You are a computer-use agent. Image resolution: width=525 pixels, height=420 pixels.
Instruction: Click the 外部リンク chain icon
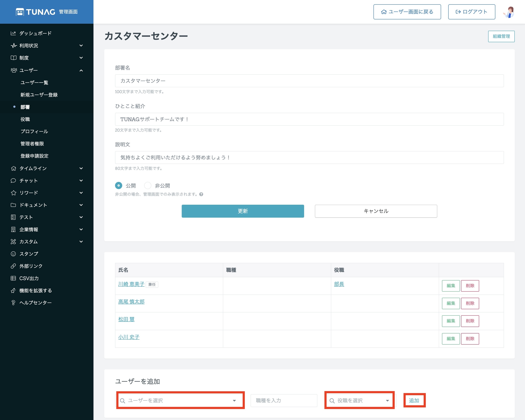click(x=13, y=266)
